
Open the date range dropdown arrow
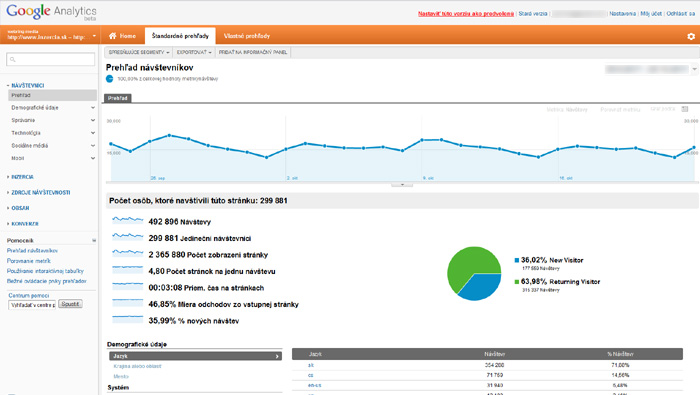(x=694, y=69)
